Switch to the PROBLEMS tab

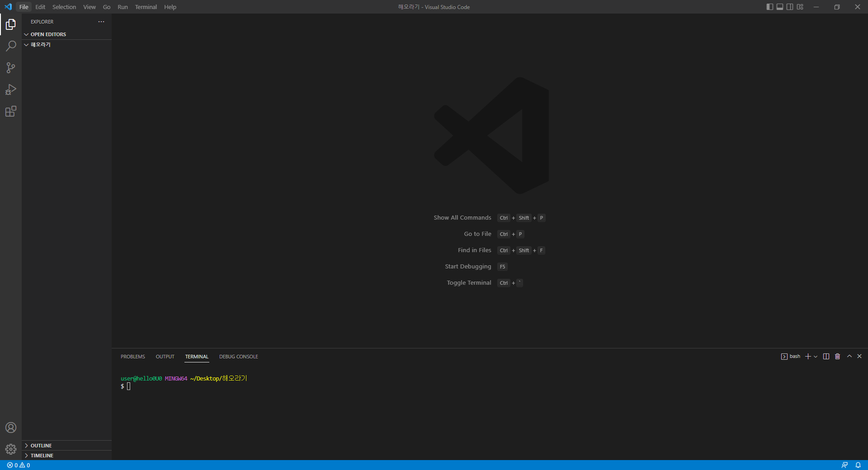click(x=133, y=357)
